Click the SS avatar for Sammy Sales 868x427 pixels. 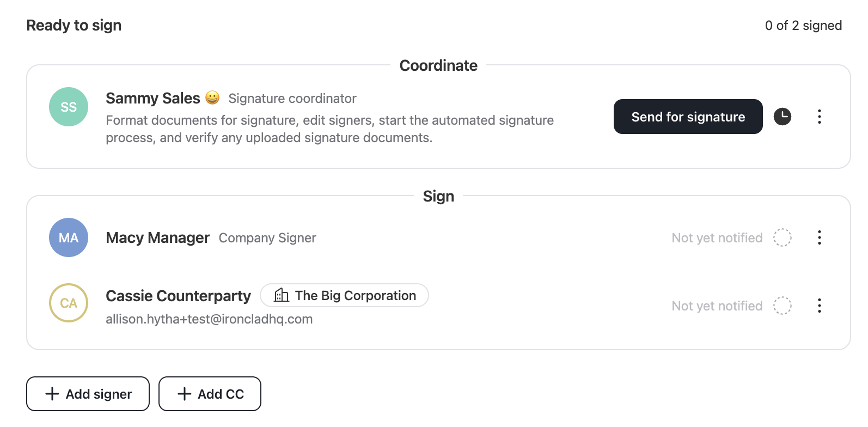69,107
